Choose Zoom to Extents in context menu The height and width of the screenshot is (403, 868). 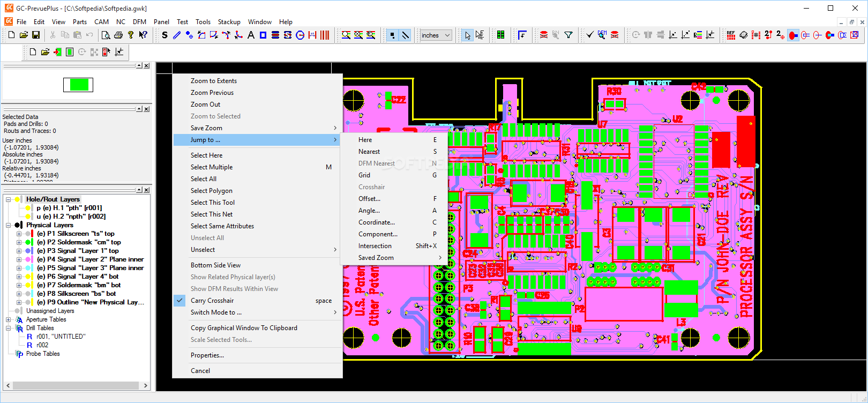pos(257,81)
